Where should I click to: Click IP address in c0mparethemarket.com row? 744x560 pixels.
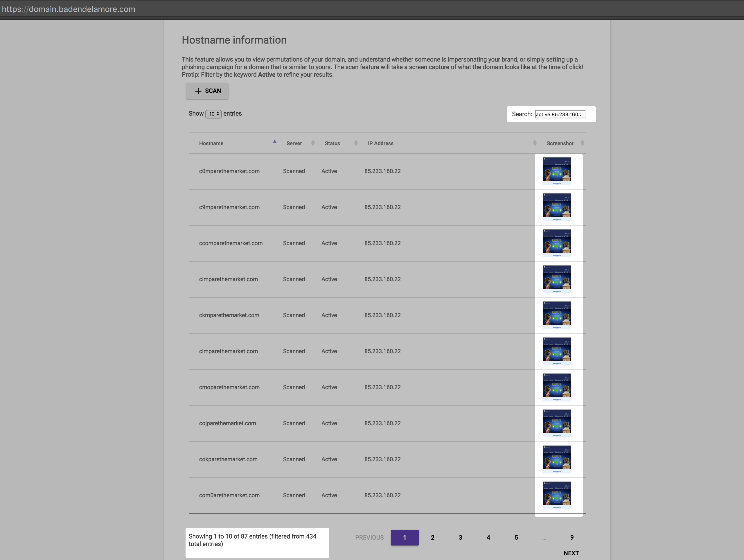382,171
